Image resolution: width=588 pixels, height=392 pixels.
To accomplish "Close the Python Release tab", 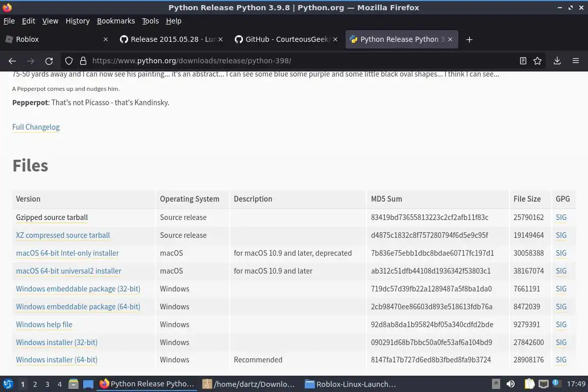I will click(x=450, y=39).
